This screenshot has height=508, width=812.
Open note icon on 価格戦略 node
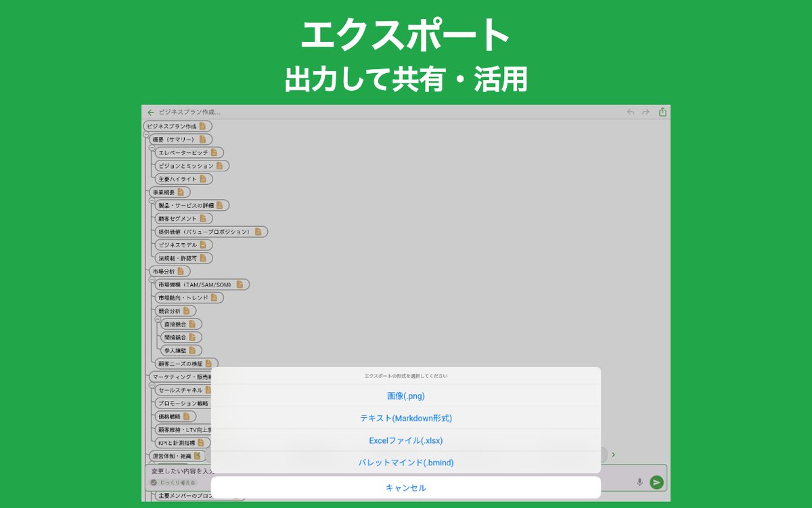click(186, 416)
